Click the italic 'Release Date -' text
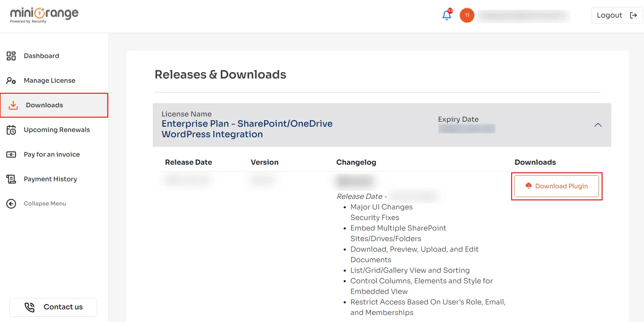 tap(362, 196)
